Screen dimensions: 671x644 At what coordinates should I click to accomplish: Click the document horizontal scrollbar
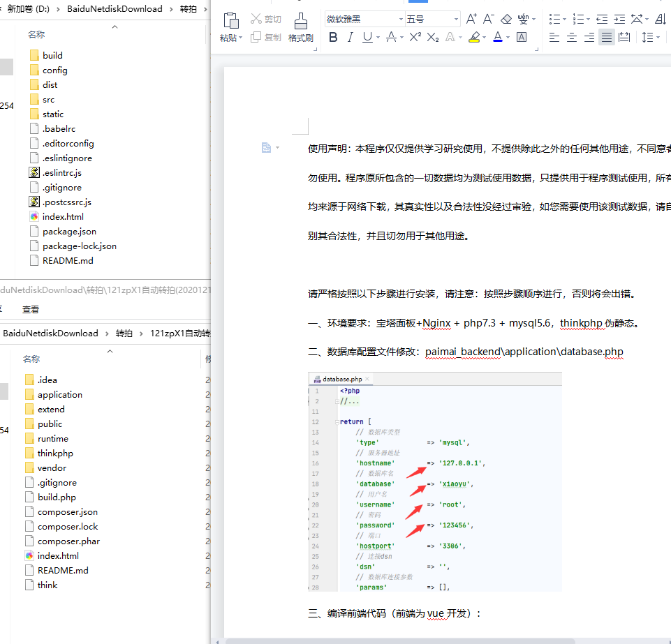point(400,641)
